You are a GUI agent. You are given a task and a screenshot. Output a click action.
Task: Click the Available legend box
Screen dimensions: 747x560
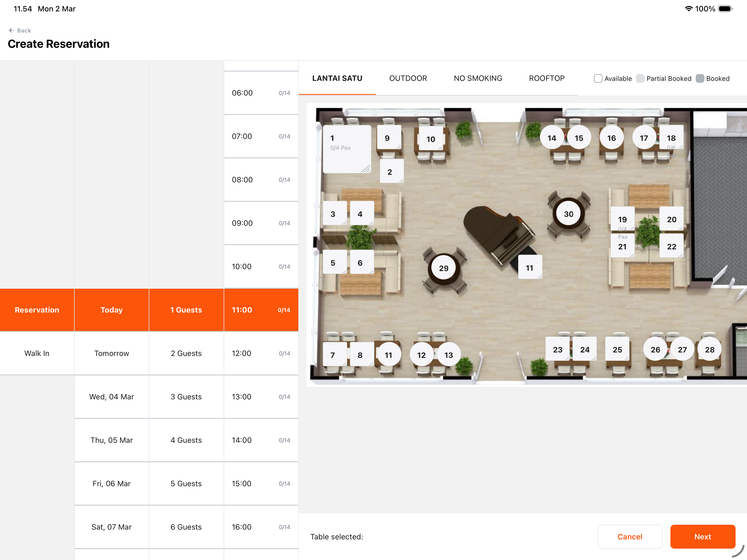[x=598, y=78]
